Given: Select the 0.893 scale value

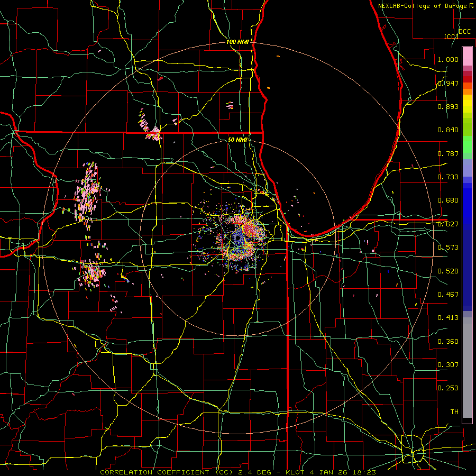Looking at the screenshot, I should click(x=448, y=106).
